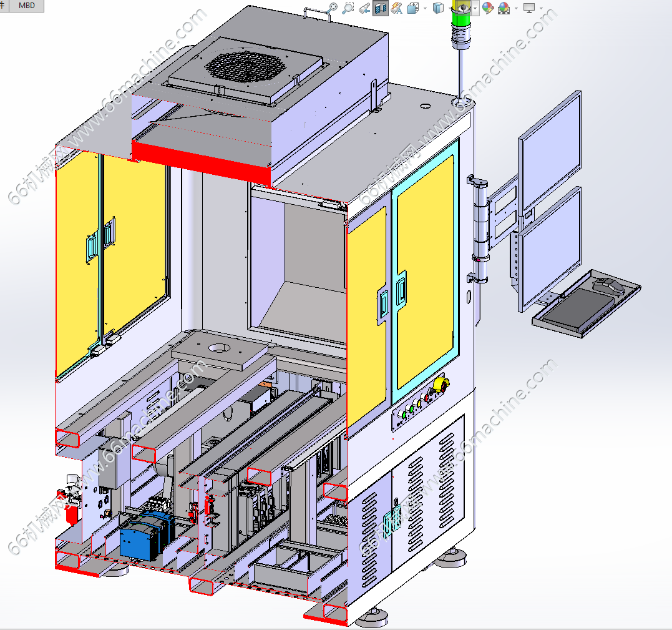The height and width of the screenshot is (630, 672).
Task: Expand the View Orientation dropdown arrow
Action: pyautogui.click(x=425, y=8)
